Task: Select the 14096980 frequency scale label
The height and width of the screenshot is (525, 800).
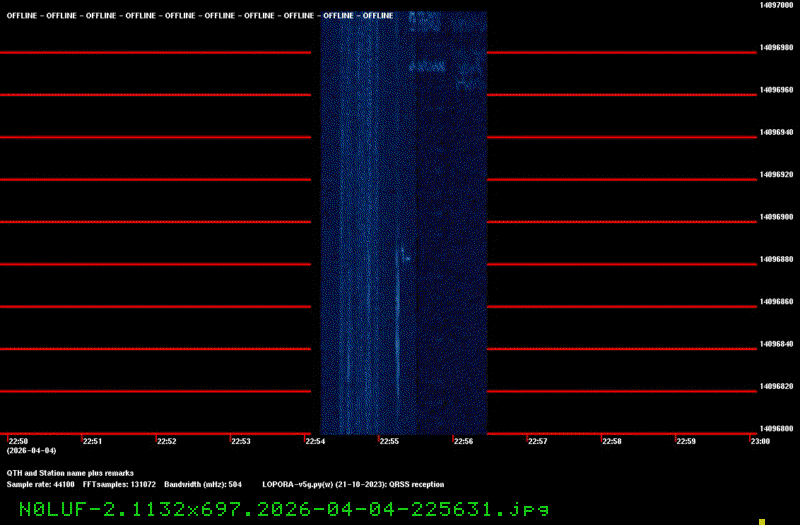Action: point(776,47)
